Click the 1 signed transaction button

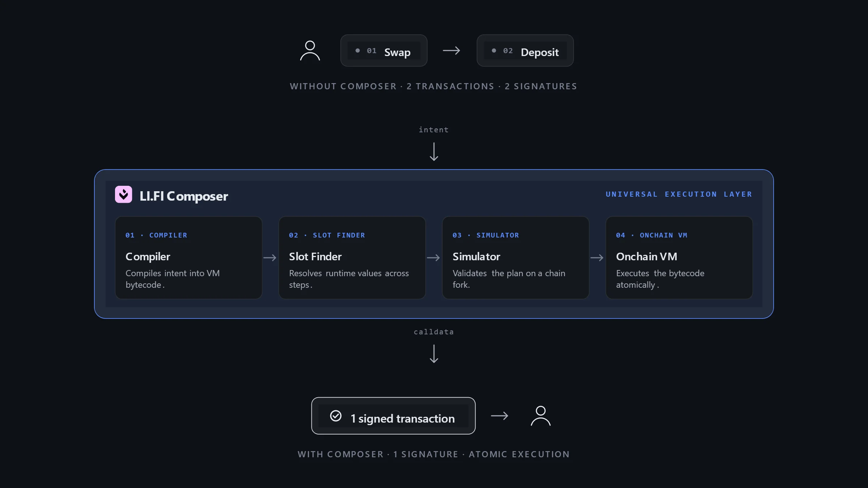393,416
